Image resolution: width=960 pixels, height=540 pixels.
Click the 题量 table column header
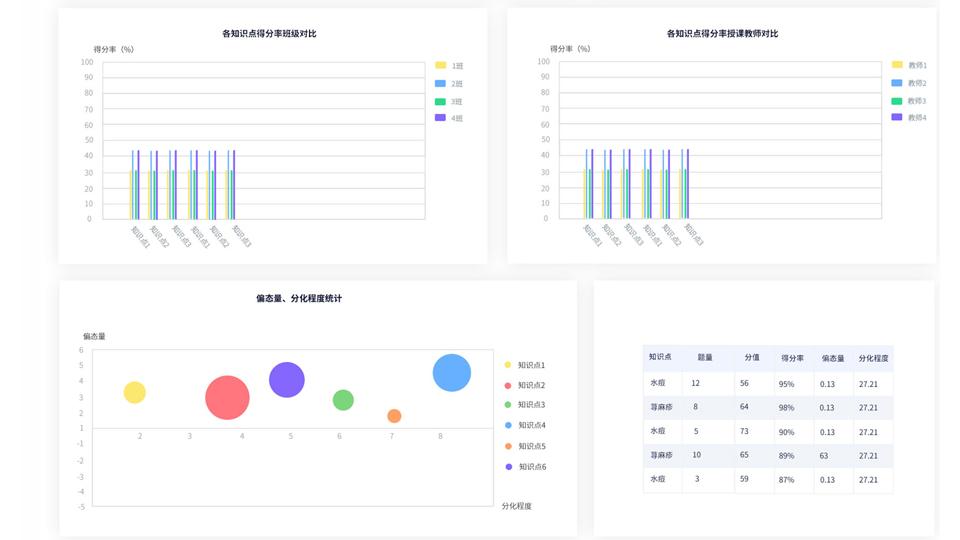point(705,358)
